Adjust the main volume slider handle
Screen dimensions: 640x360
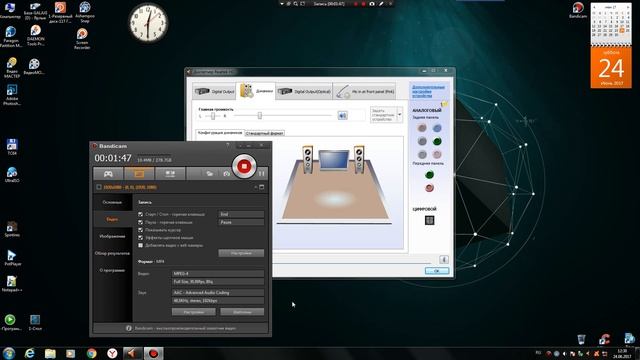(x=260, y=116)
